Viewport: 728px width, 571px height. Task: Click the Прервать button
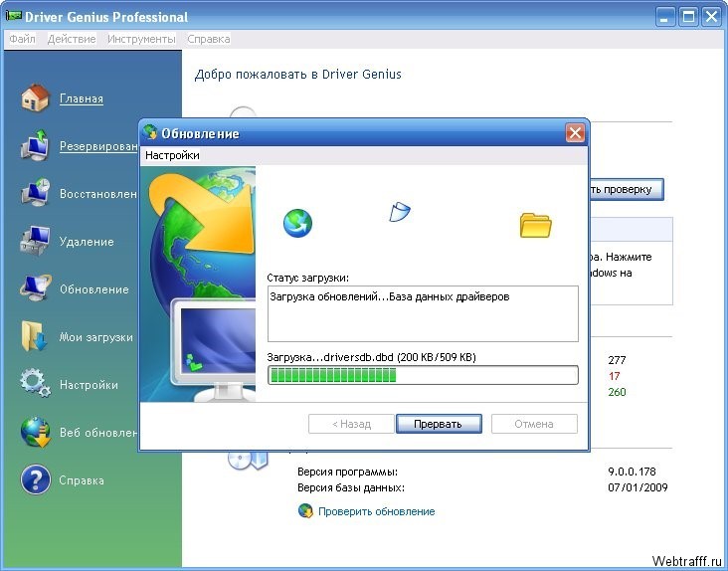point(439,424)
